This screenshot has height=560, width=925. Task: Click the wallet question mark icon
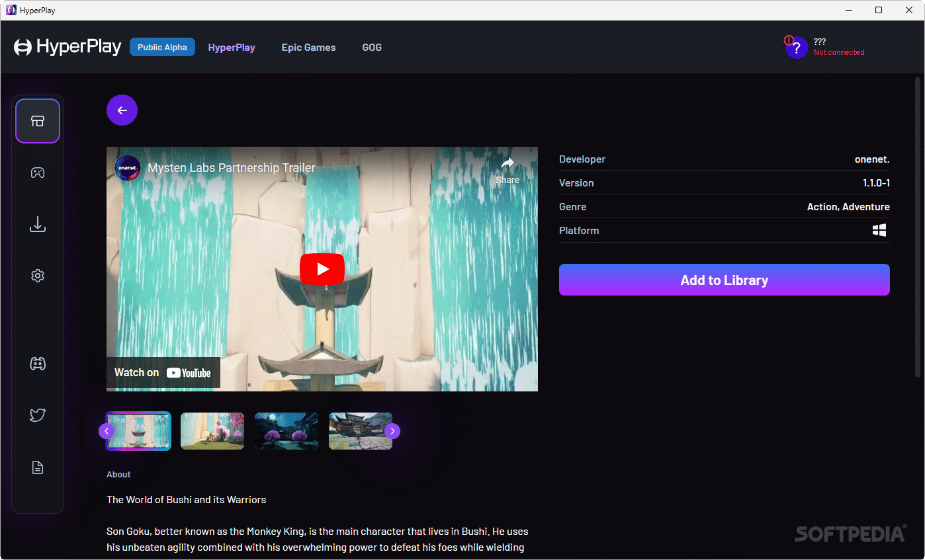(797, 48)
